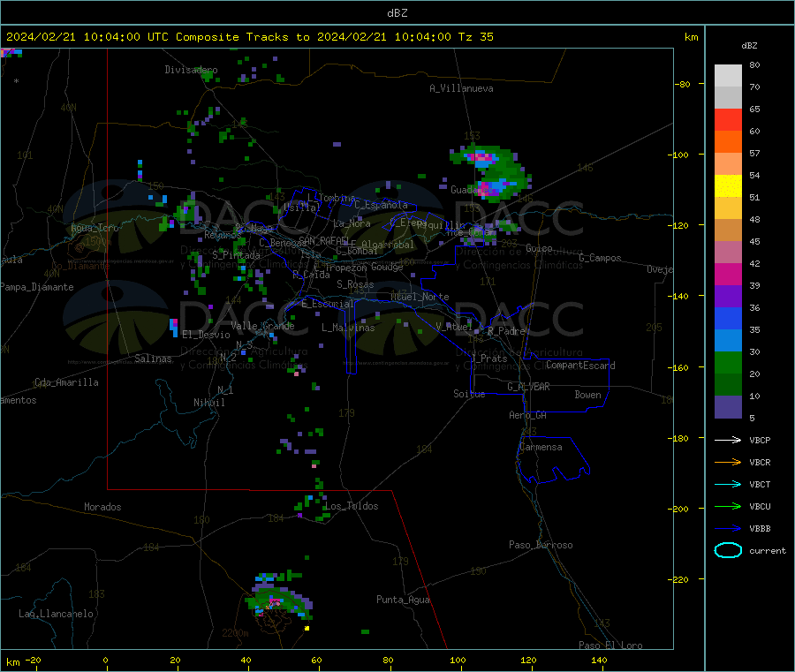Select the 'Morados' place label
This screenshot has width=795, height=672.
[x=102, y=507]
